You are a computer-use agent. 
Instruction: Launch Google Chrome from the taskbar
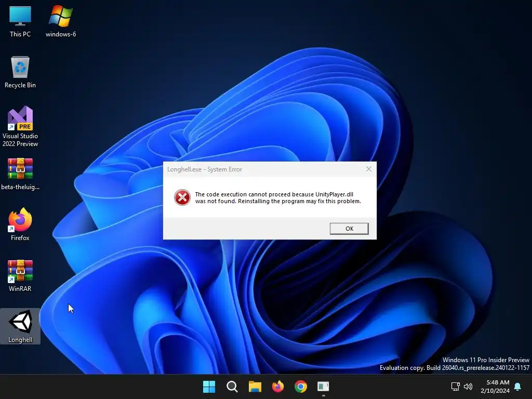(x=301, y=387)
